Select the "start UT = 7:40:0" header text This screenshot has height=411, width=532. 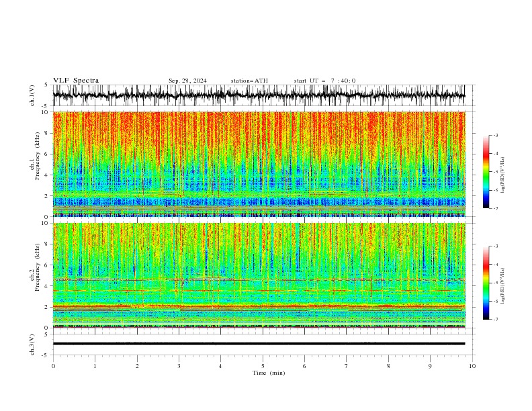(x=324, y=81)
